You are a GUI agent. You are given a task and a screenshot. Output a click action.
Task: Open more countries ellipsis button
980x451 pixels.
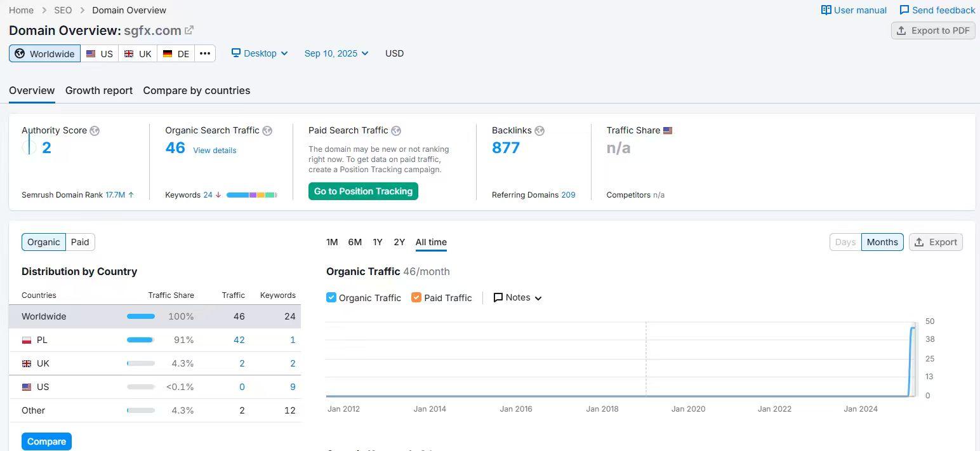(x=205, y=53)
